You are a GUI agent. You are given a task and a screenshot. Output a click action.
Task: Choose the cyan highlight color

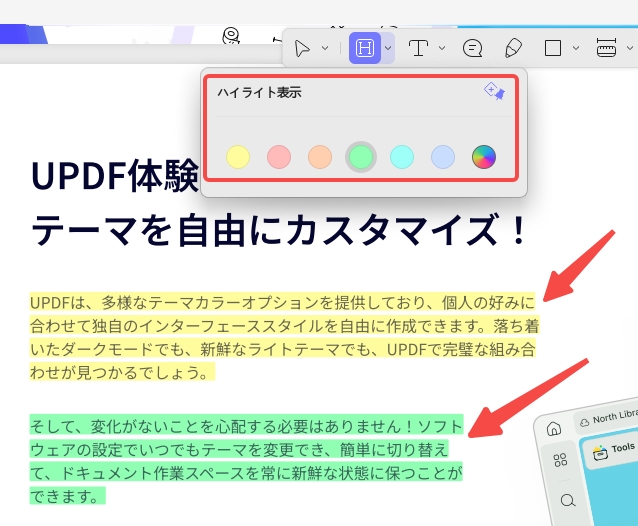[402, 157]
